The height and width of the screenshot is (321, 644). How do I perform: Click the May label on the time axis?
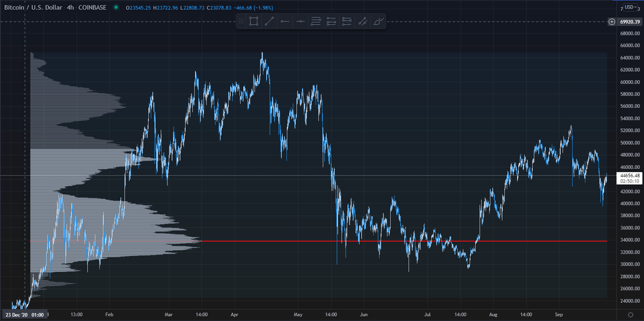point(299,315)
